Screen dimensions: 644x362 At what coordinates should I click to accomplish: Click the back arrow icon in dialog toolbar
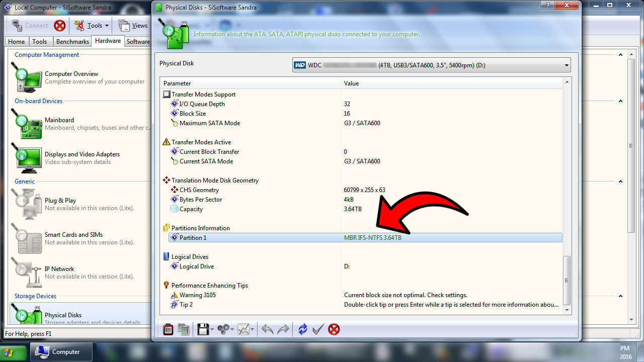pyautogui.click(x=268, y=329)
